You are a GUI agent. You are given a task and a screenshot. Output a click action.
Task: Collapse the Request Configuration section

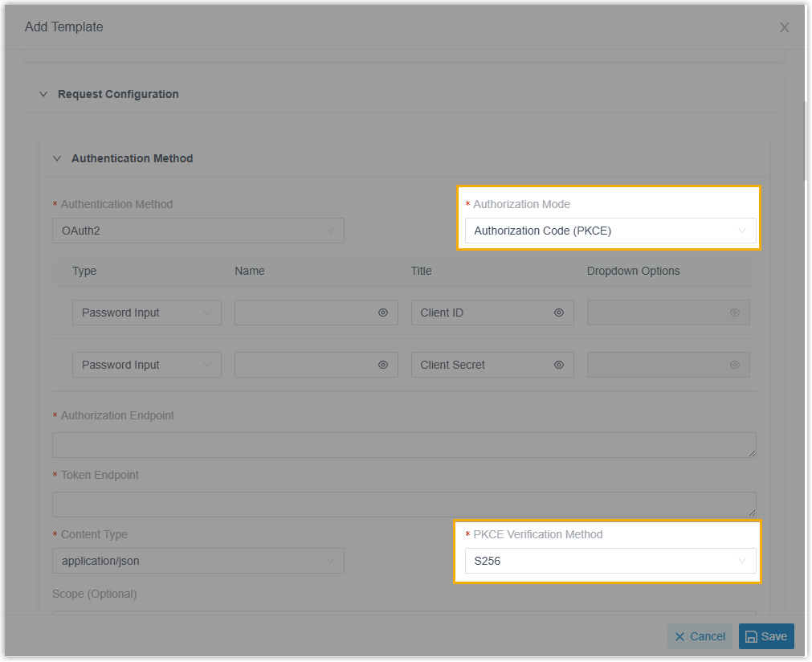44,94
